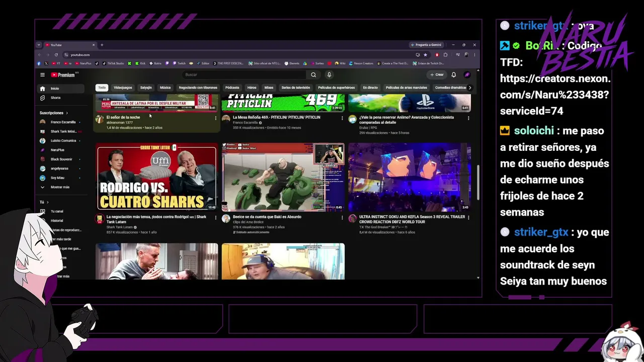Show more filter chips with right arrow

(x=470, y=87)
